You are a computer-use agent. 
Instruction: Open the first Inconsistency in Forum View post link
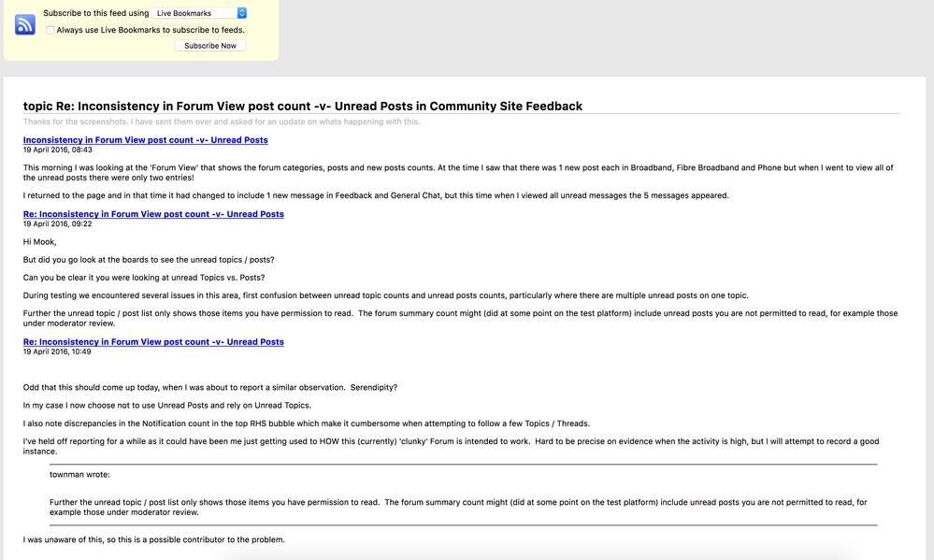point(145,140)
